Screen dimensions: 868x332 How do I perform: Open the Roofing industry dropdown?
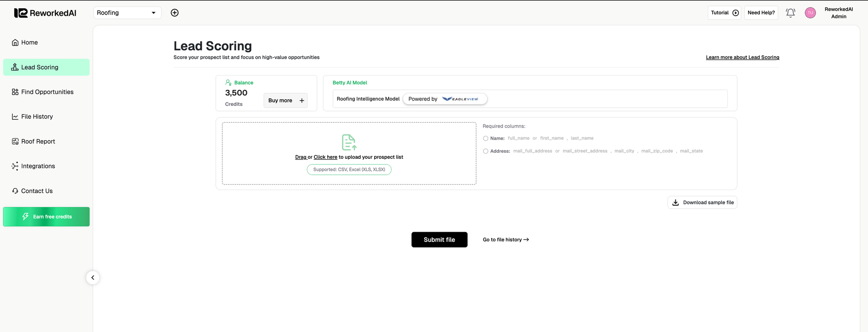pyautogui.click(x=127, y=13)
